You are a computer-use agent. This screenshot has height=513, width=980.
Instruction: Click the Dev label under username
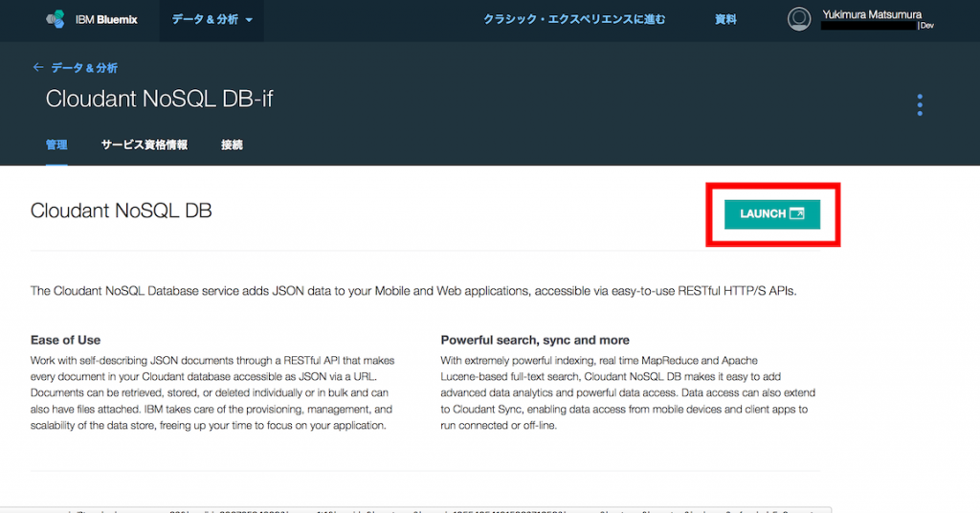pos(926,26)
